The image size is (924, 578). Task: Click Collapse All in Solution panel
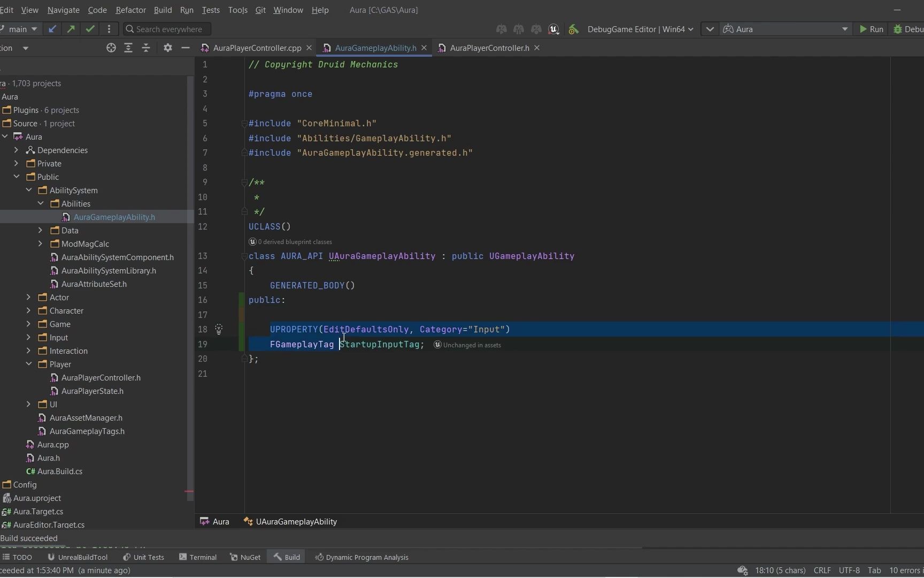[146, 48]
